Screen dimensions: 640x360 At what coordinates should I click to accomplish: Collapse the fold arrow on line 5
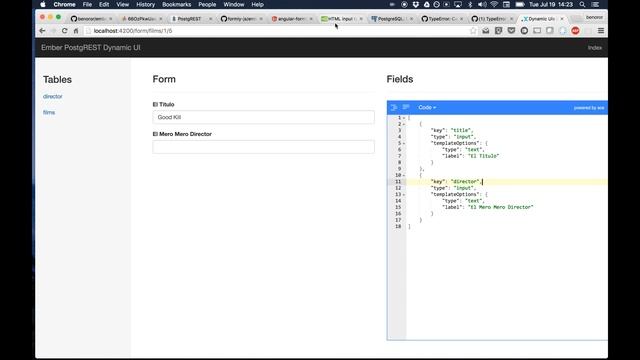pyautogui.click(x=404, y=143)
